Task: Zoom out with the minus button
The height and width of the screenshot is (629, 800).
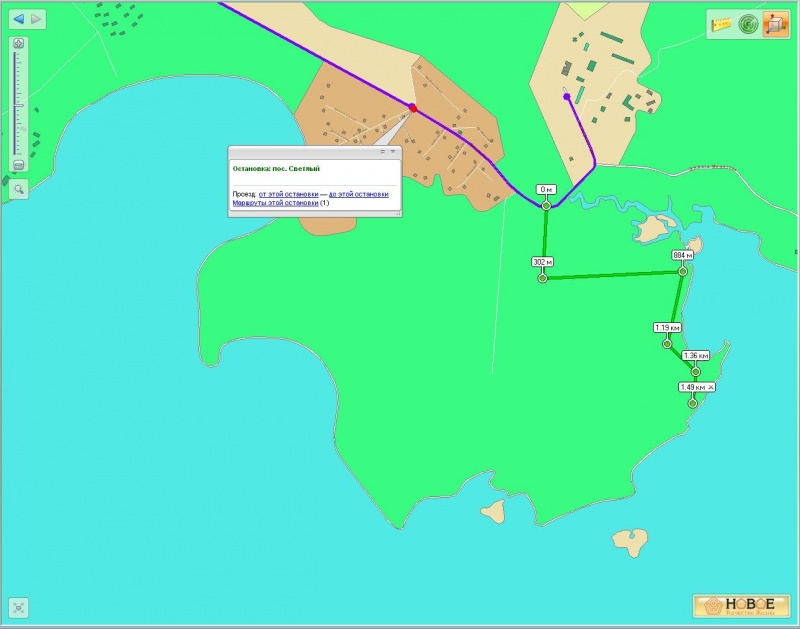Action: 19,165
